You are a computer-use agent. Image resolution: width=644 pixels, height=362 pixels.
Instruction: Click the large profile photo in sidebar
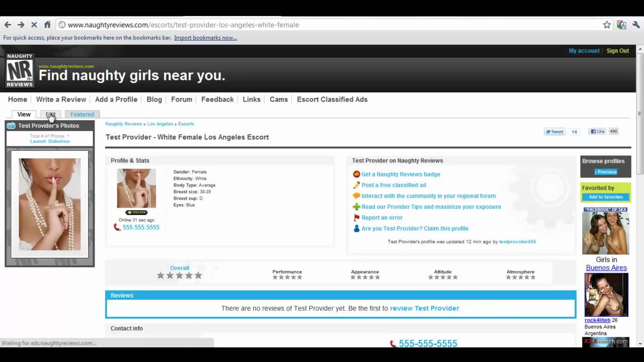[x=50, y=204]
